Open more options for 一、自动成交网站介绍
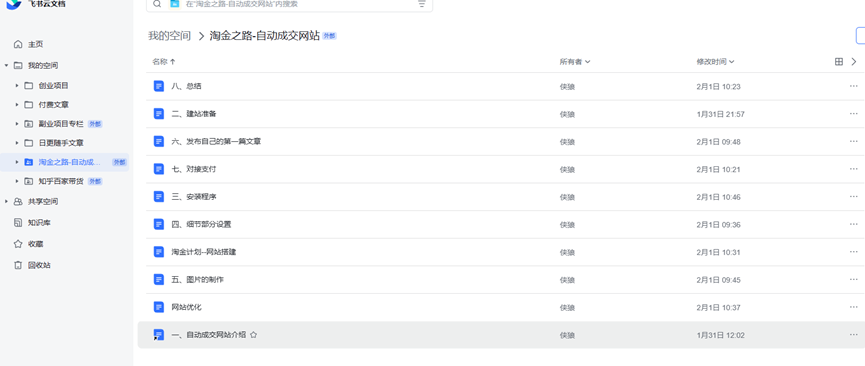Image resolution: width=865 pixels, height=366 pixels. 853,335
